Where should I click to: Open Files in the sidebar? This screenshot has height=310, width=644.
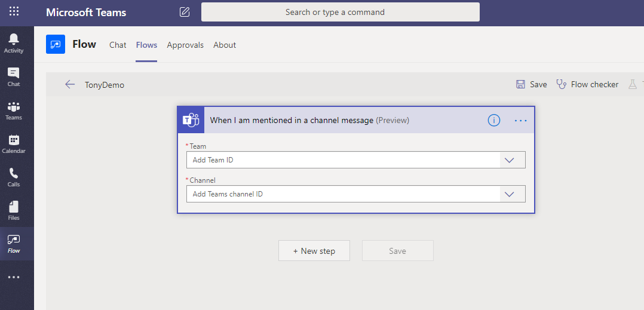[14, 210]
